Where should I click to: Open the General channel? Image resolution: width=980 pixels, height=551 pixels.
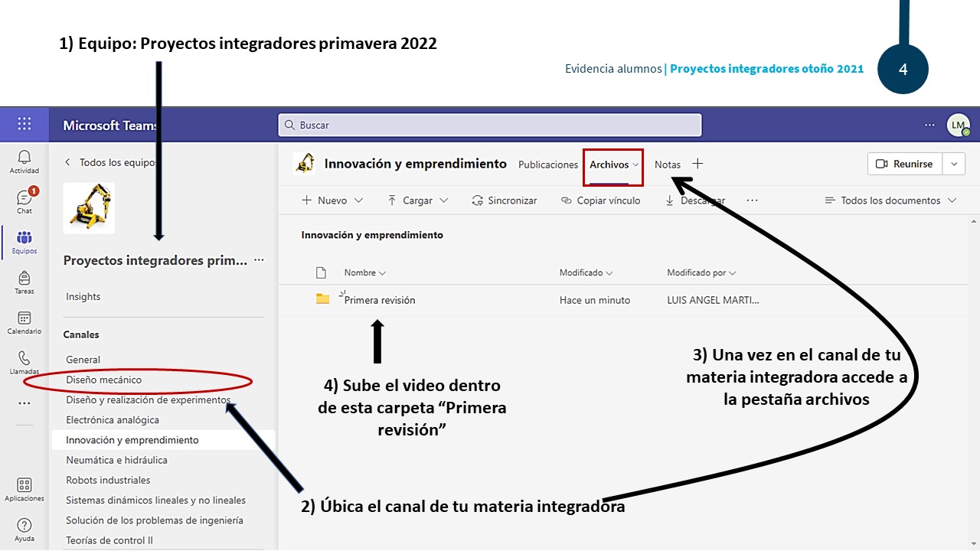[x=83, y=360]
